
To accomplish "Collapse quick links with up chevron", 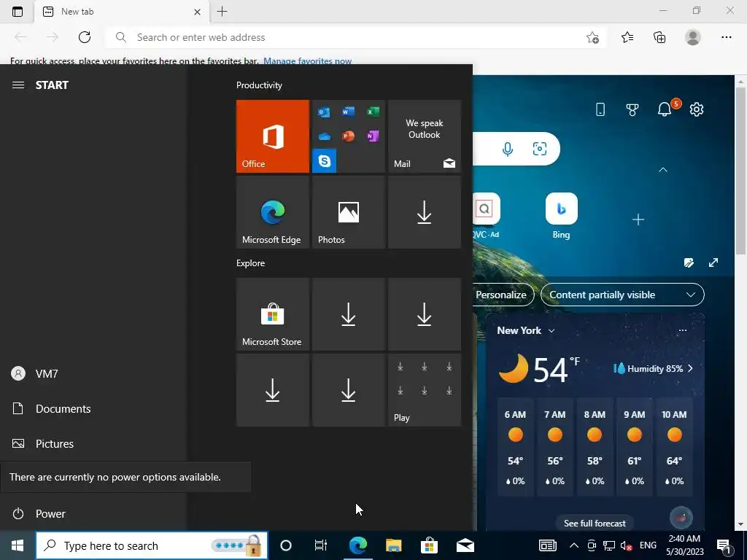I will [662, 169].
